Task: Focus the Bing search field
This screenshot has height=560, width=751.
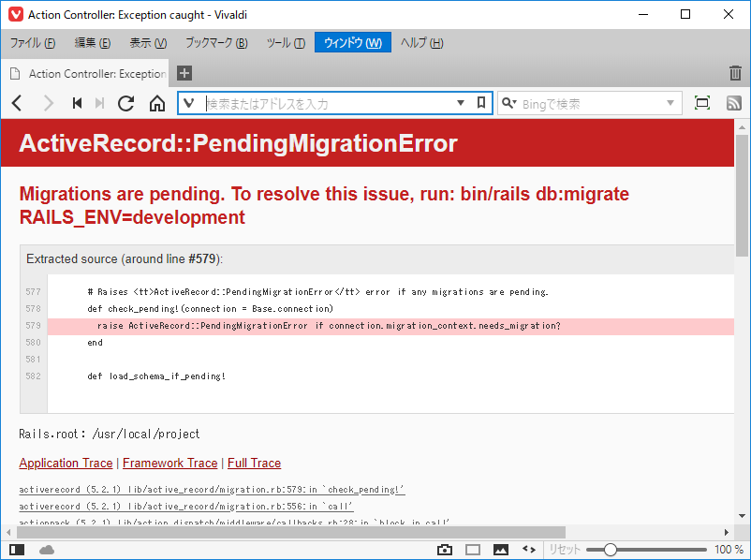Action: [591, 103]
